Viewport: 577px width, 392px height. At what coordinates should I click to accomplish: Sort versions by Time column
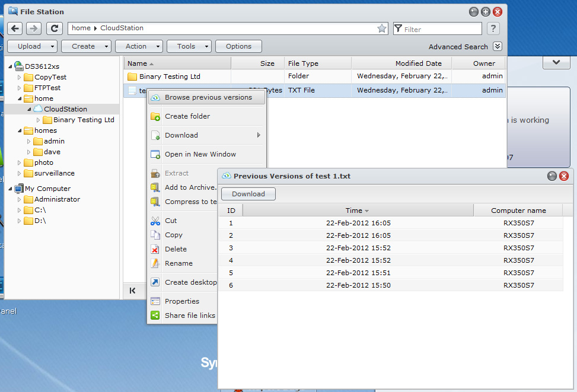pos(358,211)
